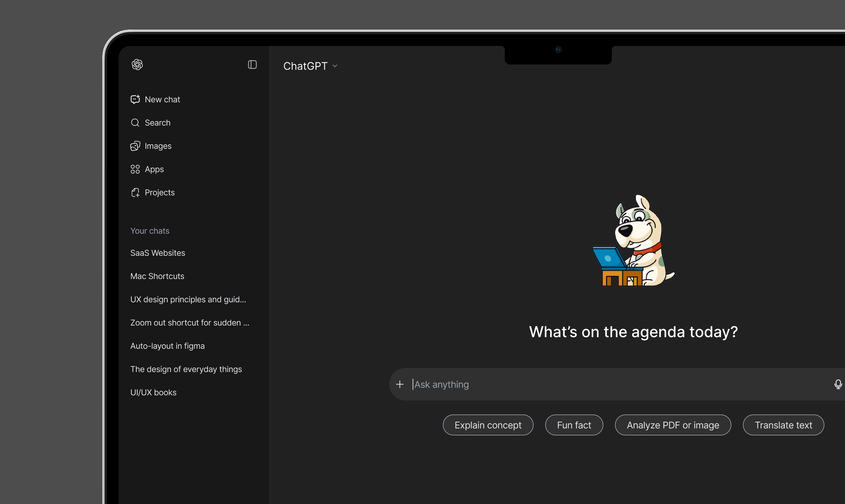Click Analyze PDF or image
Image resolution: width=845 pixels, height=504 pixels.
673,425
